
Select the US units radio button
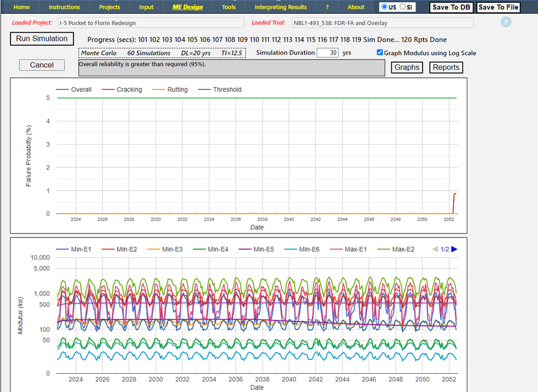pos(385,7)
